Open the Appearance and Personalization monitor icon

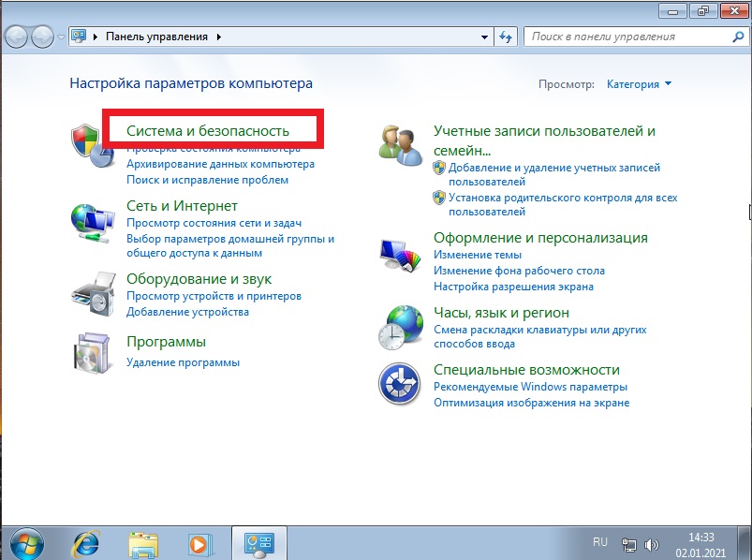point(400,256)
